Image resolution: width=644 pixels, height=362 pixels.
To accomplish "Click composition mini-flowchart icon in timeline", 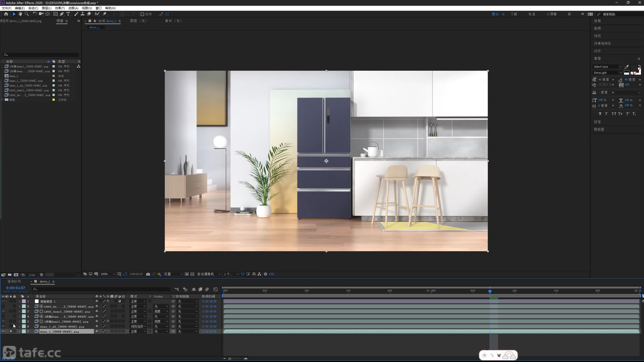I will click(x=177, y=289).
